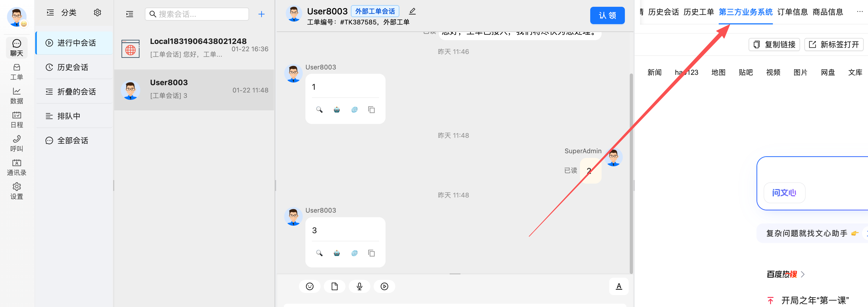Open conversation settings gear above the list
868x307 pixels.
point(97,12)
